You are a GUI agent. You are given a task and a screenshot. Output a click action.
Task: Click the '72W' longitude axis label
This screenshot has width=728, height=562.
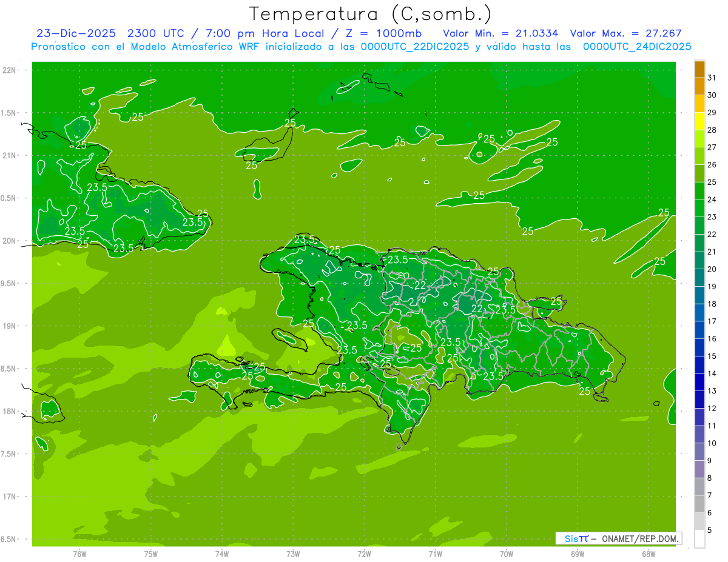point(364,554)
